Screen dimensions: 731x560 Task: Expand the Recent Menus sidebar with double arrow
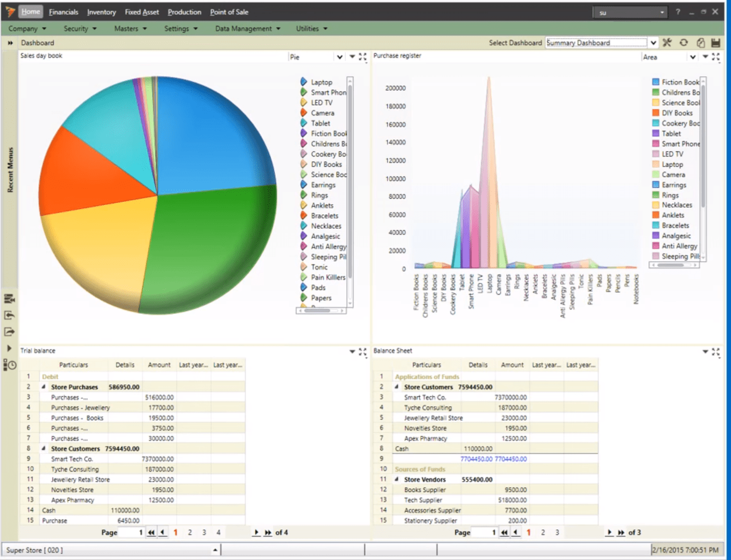[10, 43]
